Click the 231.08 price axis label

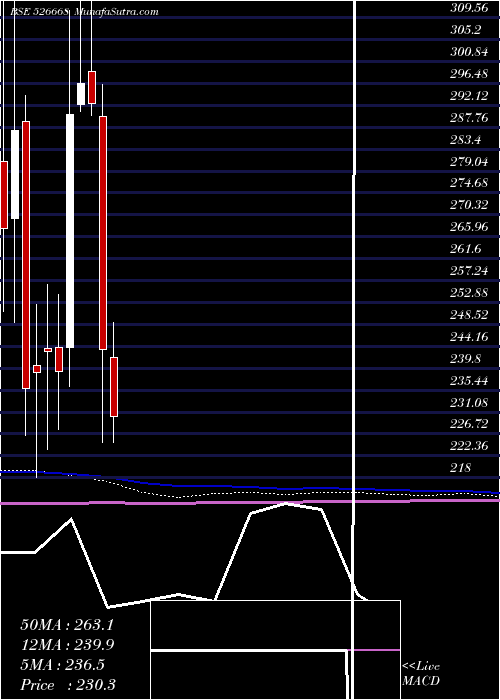[469, 402]
